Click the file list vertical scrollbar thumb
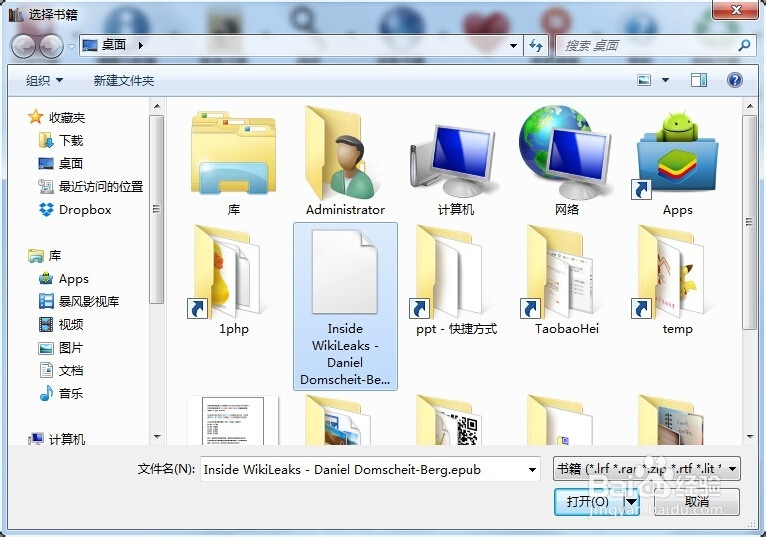Image resolution: width=766 pixels, height=537 pixels. coord(750,222)
